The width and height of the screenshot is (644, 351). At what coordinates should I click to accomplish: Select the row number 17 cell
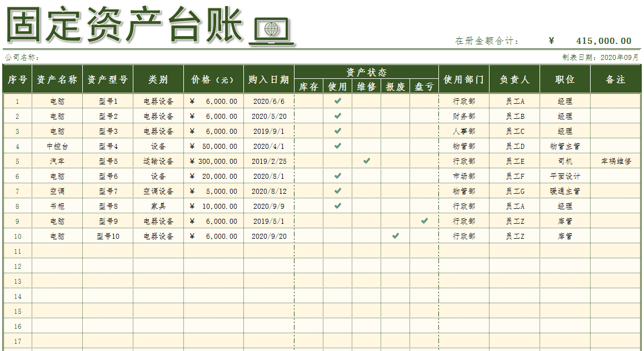pos(17,341)
